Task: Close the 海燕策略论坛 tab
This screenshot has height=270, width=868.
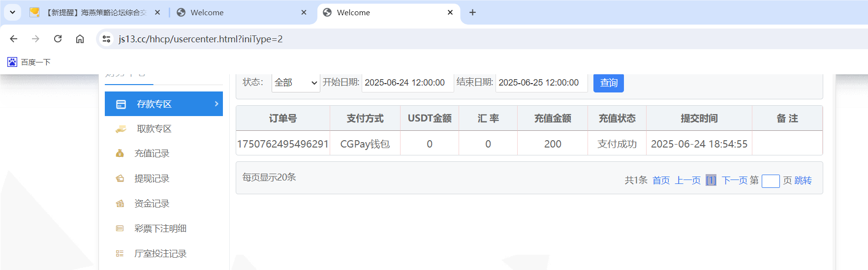Action: 157,12
